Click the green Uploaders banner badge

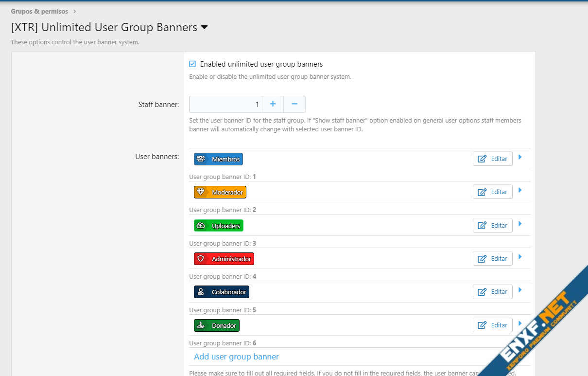click(218, 226)
